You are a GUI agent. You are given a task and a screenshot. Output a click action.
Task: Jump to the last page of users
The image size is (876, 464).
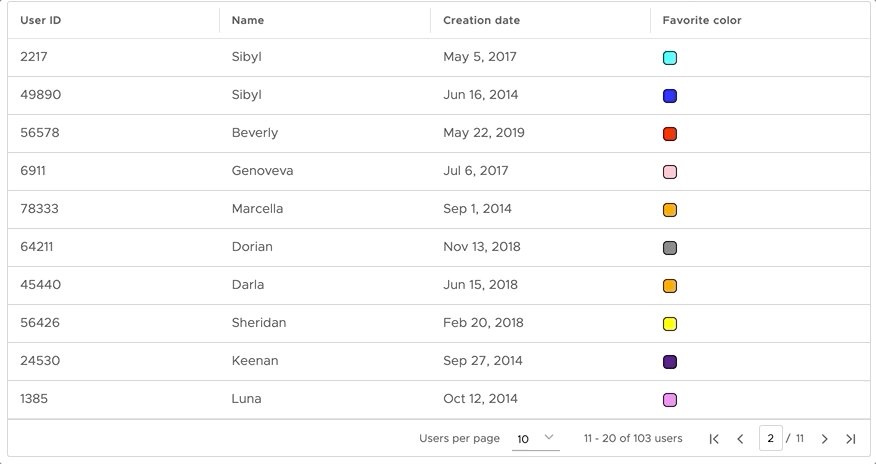pyautogui.click(x=851, y=439)
